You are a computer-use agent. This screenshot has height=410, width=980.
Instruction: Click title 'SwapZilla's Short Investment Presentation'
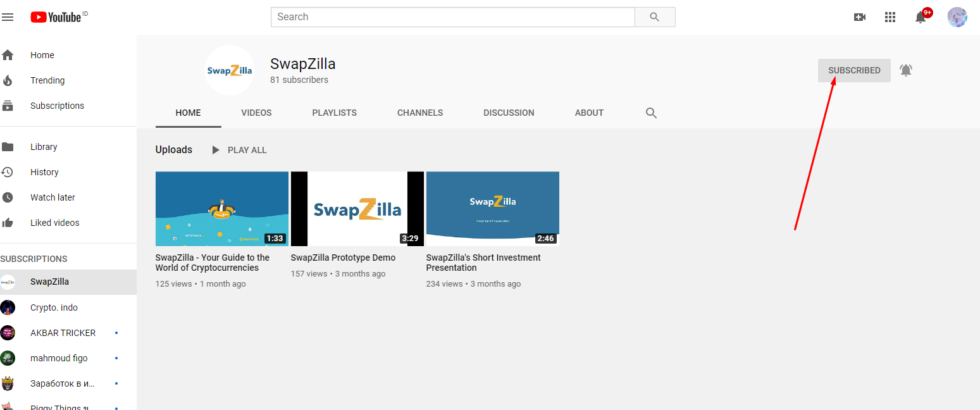(x=483, y=263)
